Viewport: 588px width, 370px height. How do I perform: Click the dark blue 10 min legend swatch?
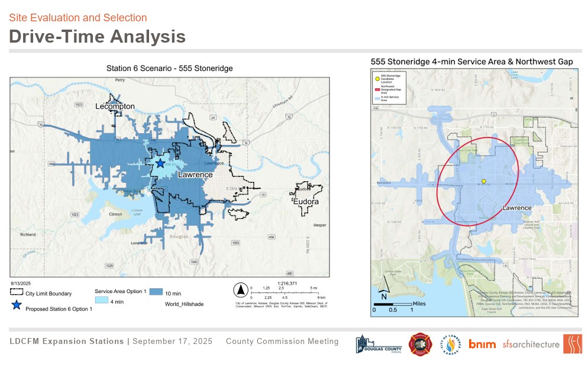[156, 292]
